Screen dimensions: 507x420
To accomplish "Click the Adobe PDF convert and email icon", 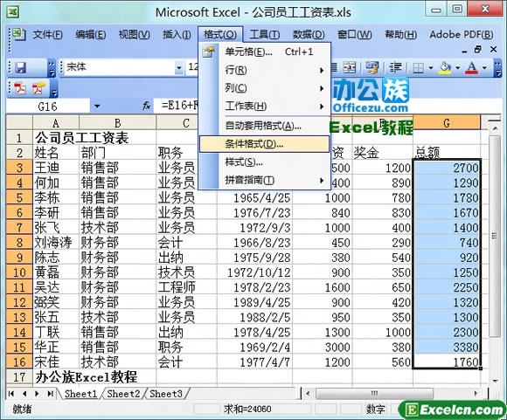I will 39,88.
